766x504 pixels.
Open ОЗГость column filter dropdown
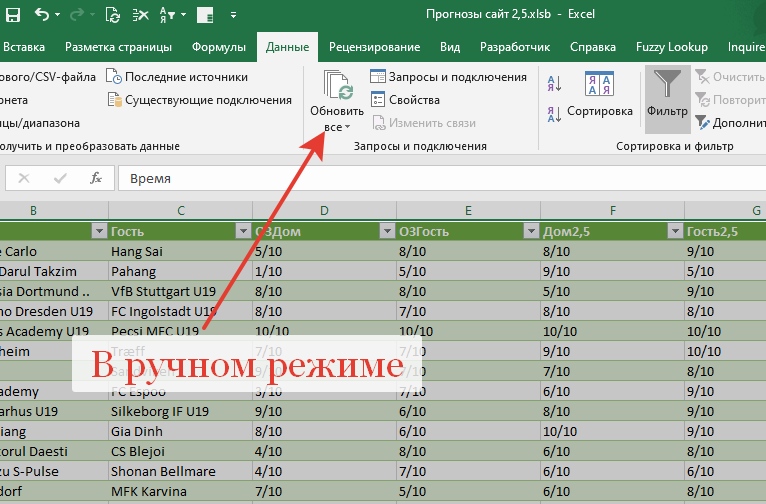click(x=531, y=231)
